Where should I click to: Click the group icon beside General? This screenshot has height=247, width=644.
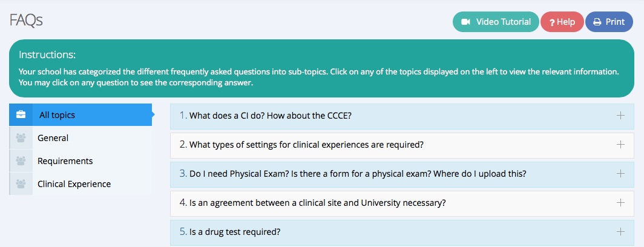click(x=21, y=138)
